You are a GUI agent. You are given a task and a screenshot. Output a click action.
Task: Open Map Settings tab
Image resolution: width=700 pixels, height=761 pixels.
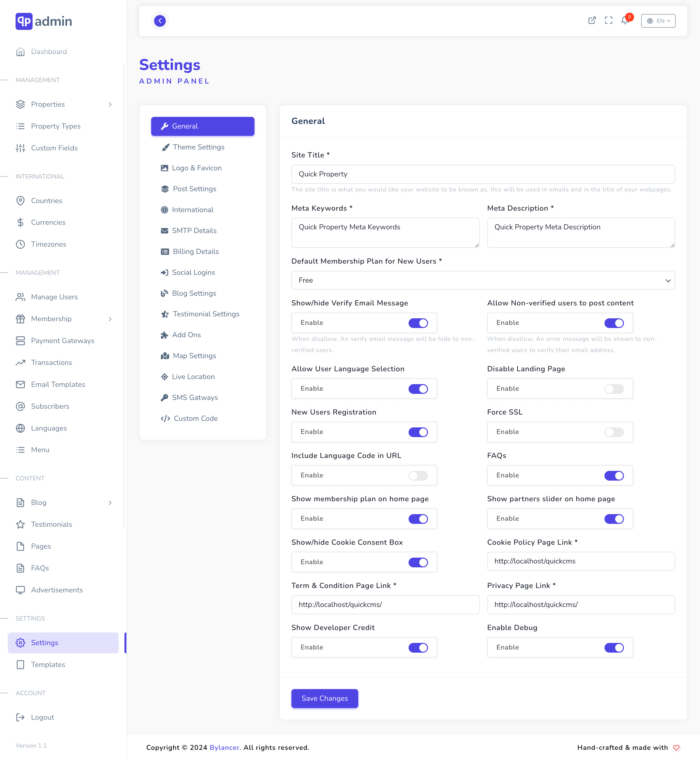click(x=203, y=356)
